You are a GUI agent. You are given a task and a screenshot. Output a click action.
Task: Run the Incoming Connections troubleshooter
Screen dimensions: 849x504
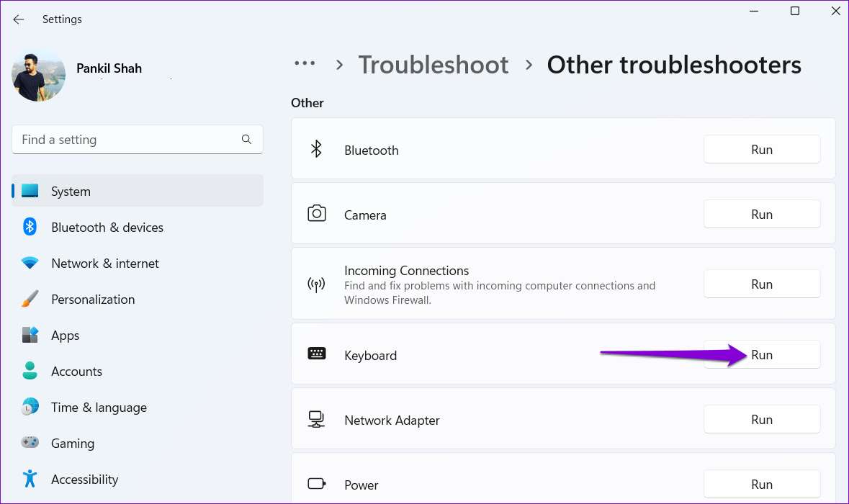(761, 284)
